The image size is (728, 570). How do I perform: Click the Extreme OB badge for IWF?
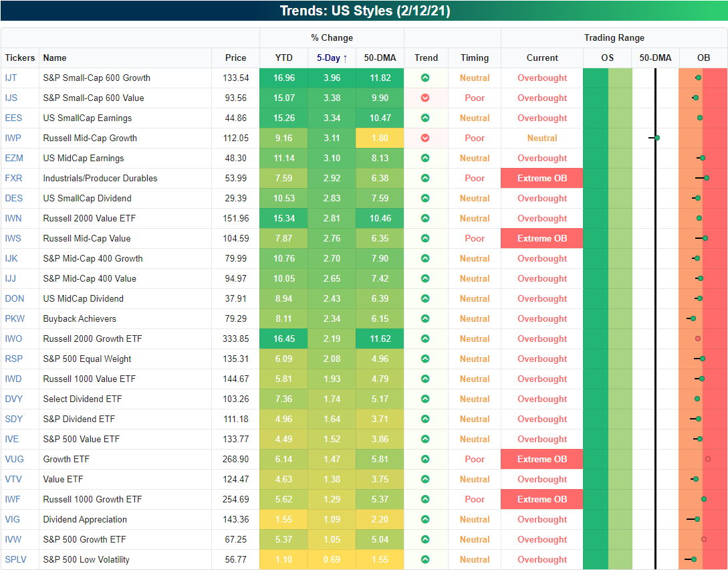pyautogui.click(x=541, y=499)
